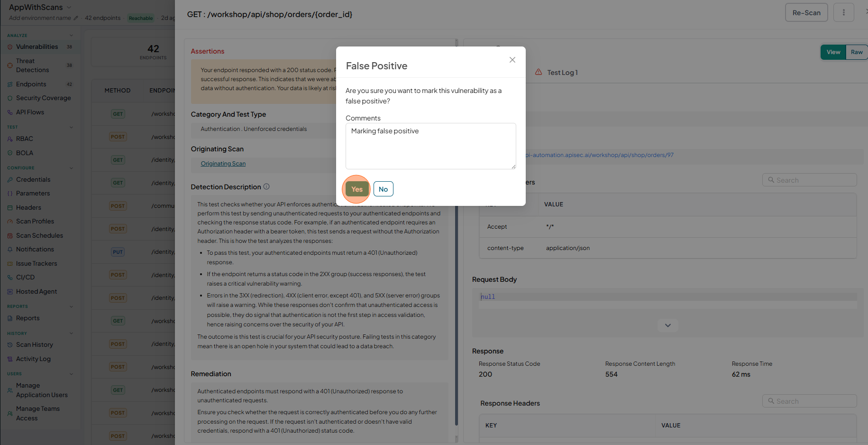The height and width of the screenshot is (445, 868).
Task: Close the False Positive dialog
Action: (x=512, y=60)
